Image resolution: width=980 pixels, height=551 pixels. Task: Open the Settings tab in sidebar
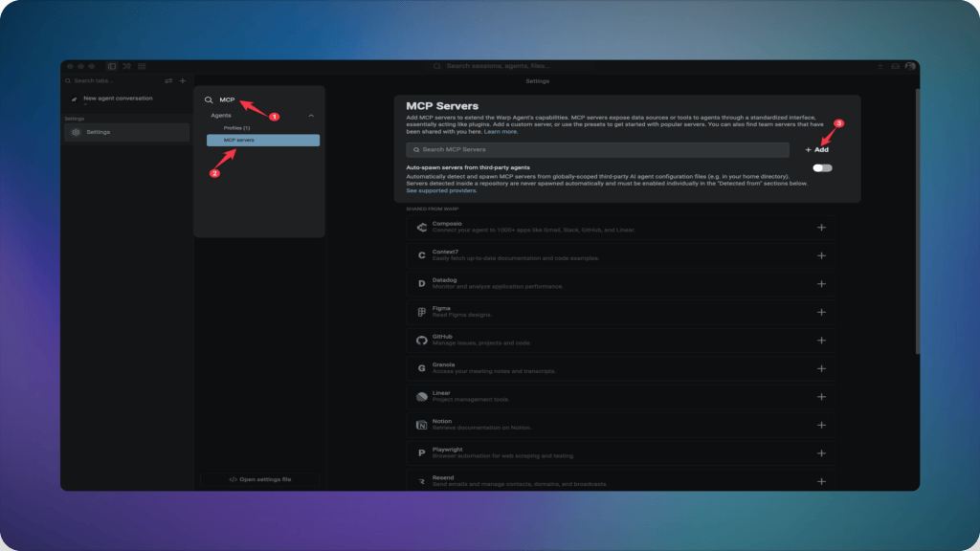pyautogui.click(x=127, y=132)
